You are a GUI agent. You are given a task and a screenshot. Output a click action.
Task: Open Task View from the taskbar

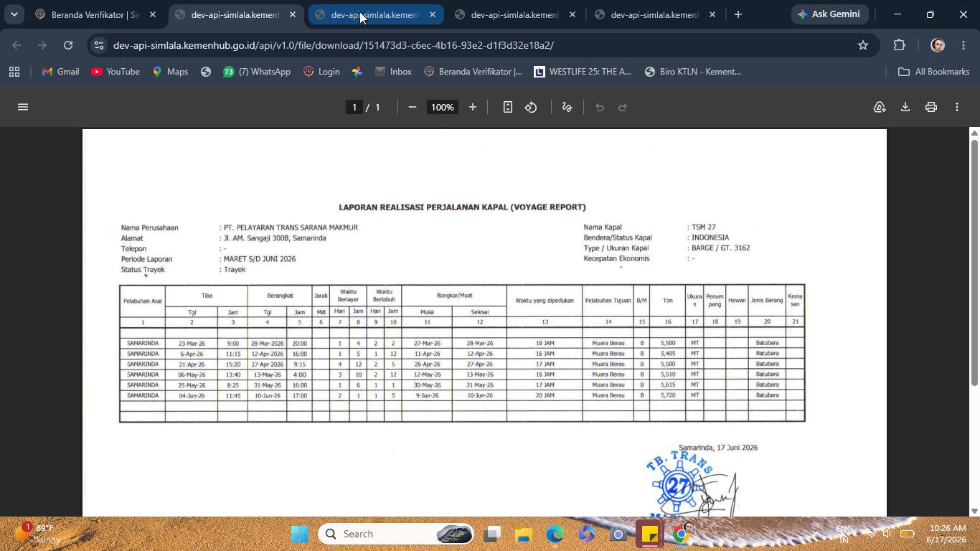491,534
